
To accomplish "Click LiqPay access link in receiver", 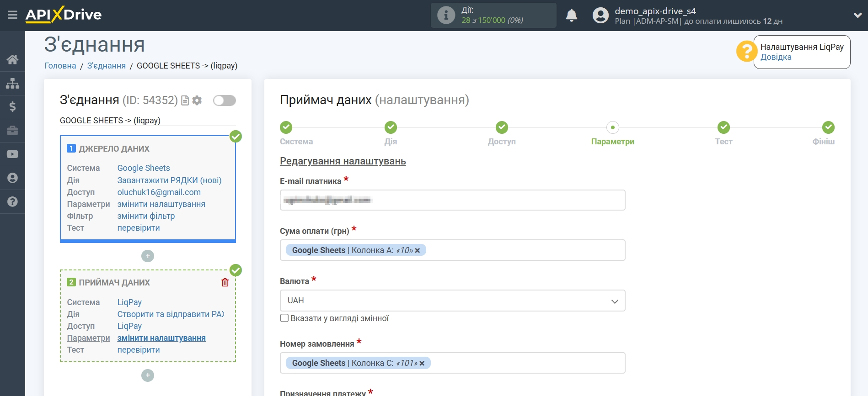I will pyautogui.click(x=129, y=326).
